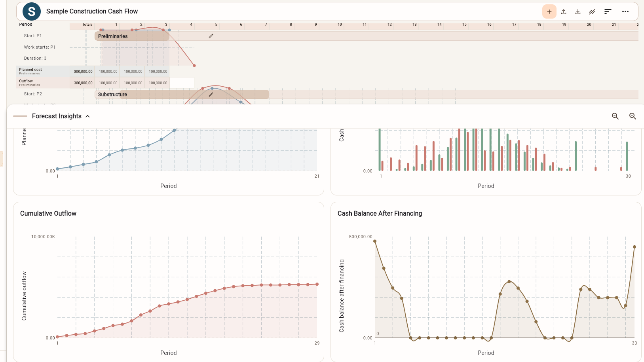Click the Planned cost total 300,000.00 cell
Viewport: 644px width, 362px height.
pos(83,72)
